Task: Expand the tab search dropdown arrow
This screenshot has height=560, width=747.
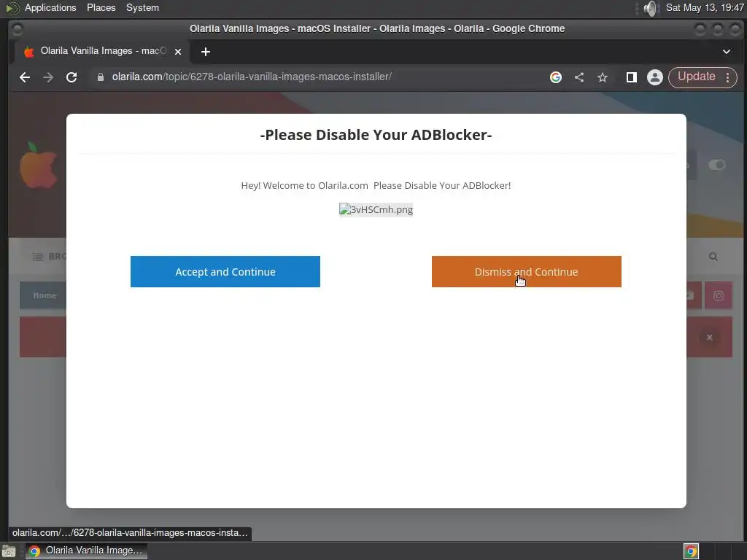Action: pos(727,52)
